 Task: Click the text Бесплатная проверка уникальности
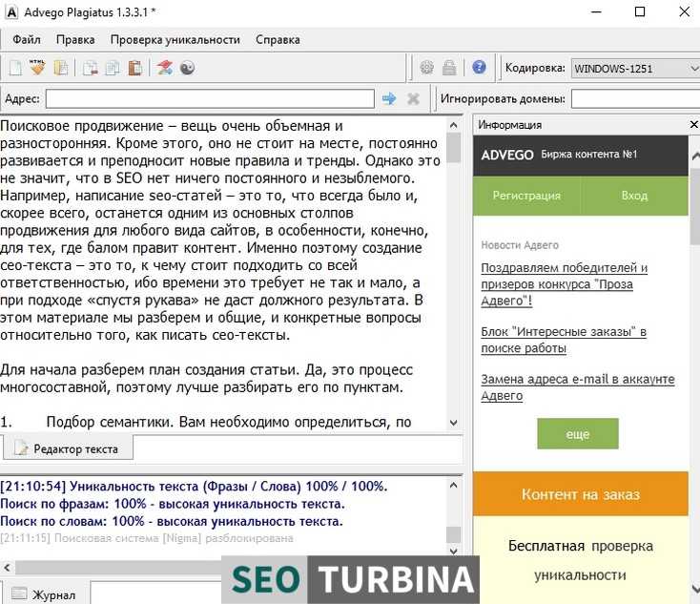click(x=581, y=560)
